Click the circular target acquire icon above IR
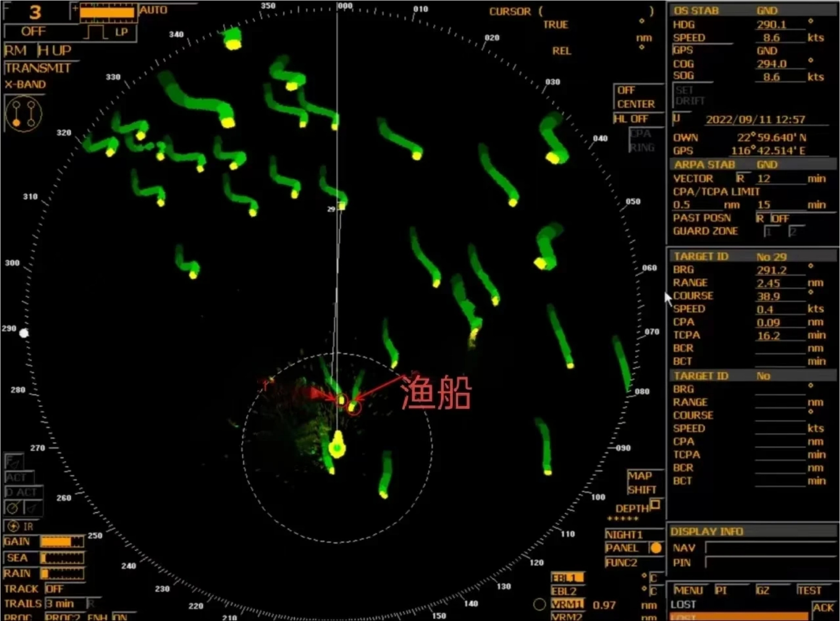Viewport: 840px width, 621px height. pyautogui.click(x=13, y=507)
